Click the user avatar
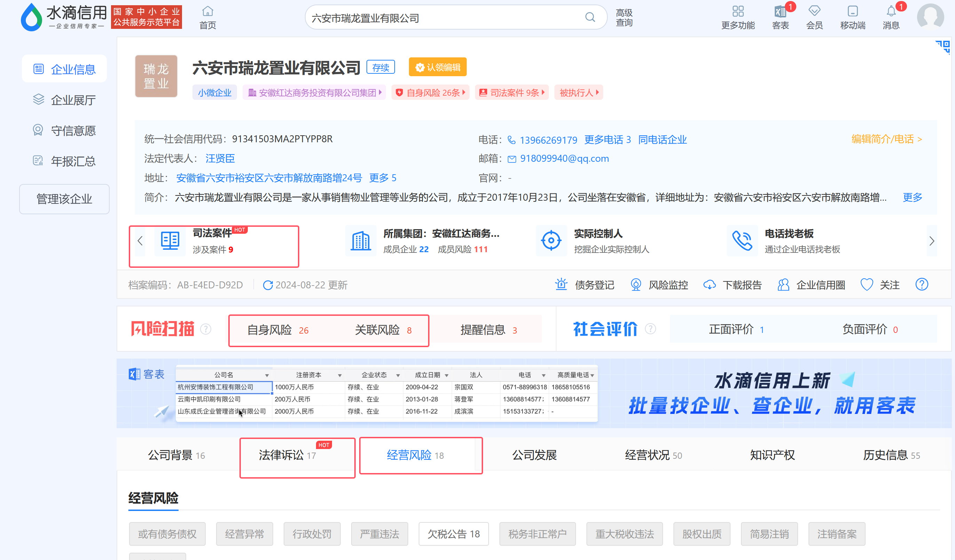This screenshot has width=955, height=560. point(930,17)
